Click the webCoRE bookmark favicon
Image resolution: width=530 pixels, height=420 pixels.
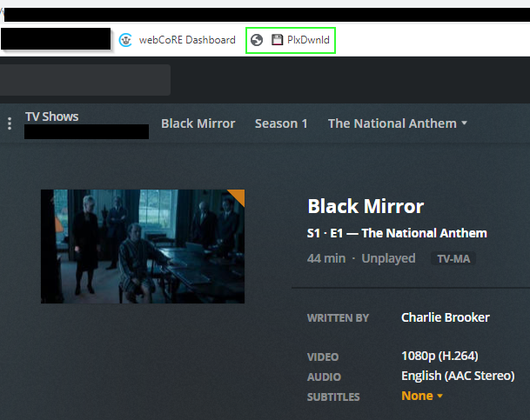point(125,40)
